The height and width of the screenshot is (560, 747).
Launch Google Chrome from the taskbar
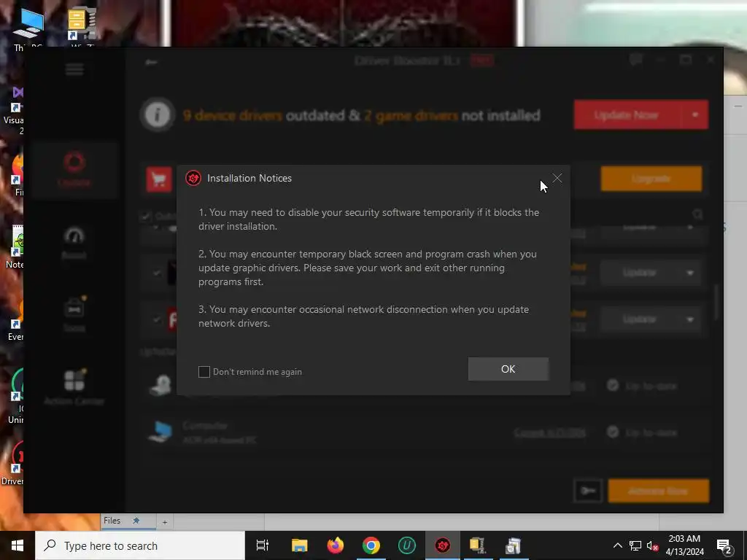click(371, 545)
